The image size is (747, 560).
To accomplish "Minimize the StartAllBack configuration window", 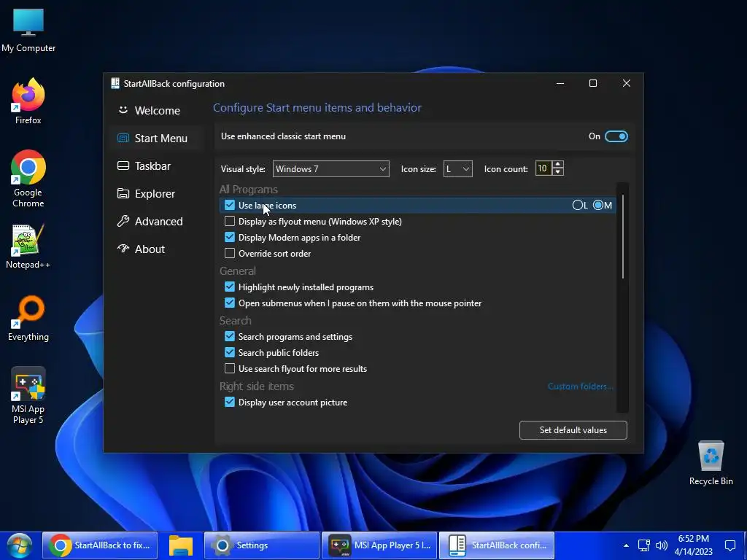I will pyautogui.click(x=560, y=83).
